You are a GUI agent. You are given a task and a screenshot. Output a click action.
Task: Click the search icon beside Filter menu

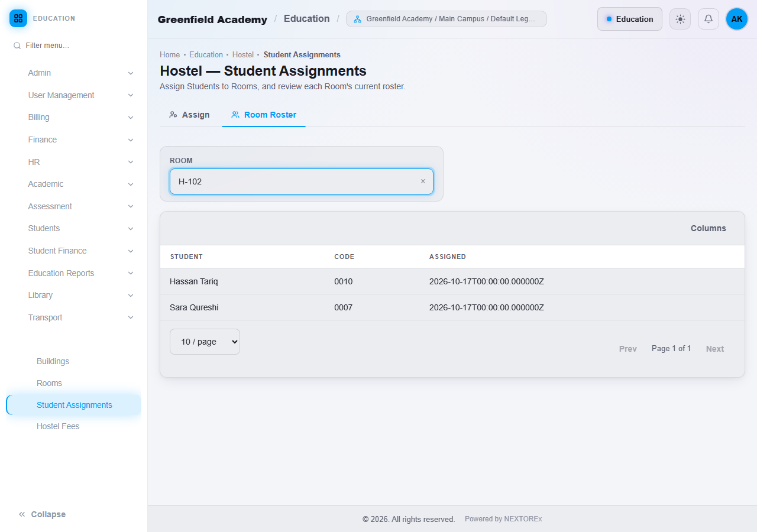(x=17, y=46)
